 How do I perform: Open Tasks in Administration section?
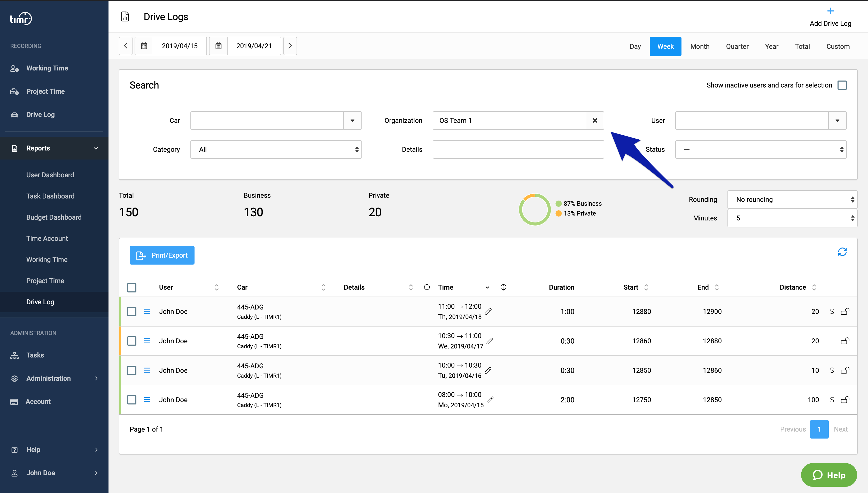(x=35, y=355)
